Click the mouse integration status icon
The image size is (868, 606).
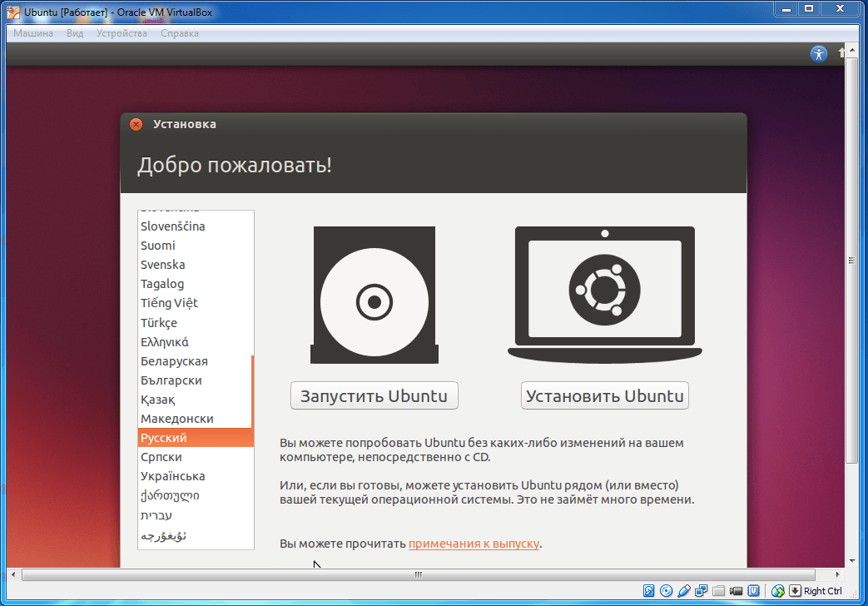(x=778, y=591)
